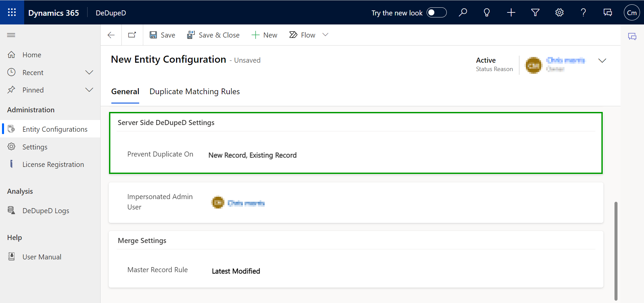Open the help question mark icon
The height and width of the screenshot is (303, 644).
(583, 13)
